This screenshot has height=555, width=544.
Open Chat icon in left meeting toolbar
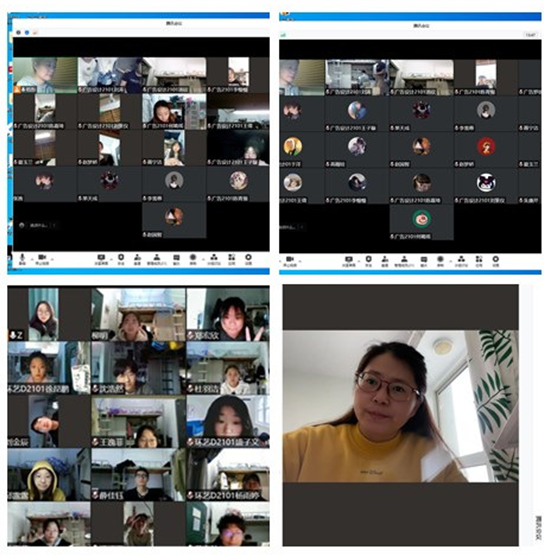(176, 259)
